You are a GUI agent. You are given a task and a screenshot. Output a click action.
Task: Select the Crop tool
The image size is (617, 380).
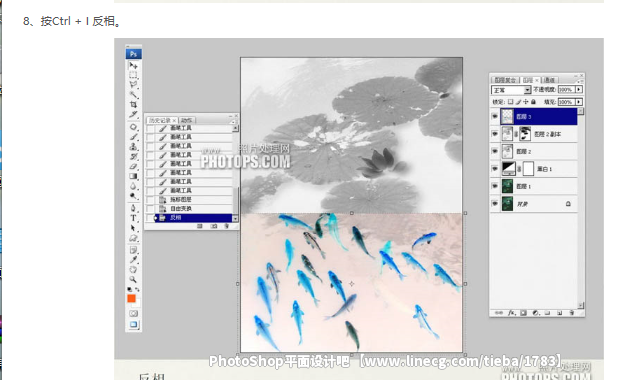[133, 104]
